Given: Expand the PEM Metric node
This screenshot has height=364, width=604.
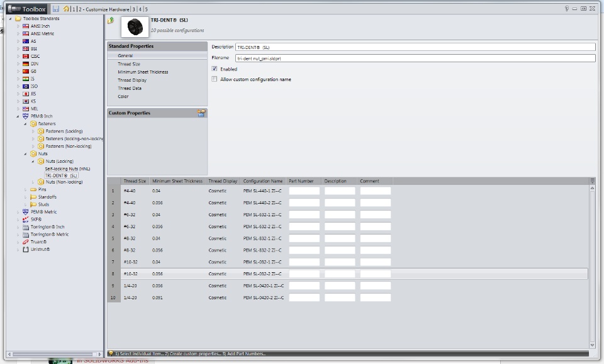Looking at the screenshot, I should pos(18,212).
